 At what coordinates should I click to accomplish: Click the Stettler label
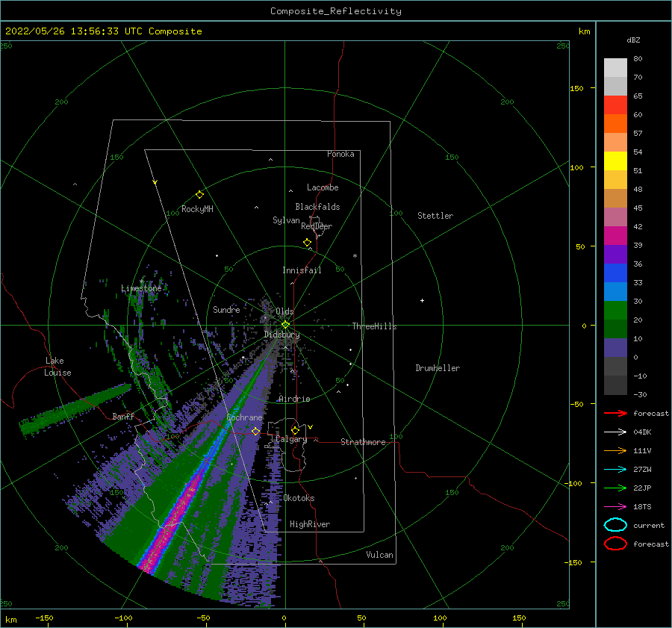(435, 216)
